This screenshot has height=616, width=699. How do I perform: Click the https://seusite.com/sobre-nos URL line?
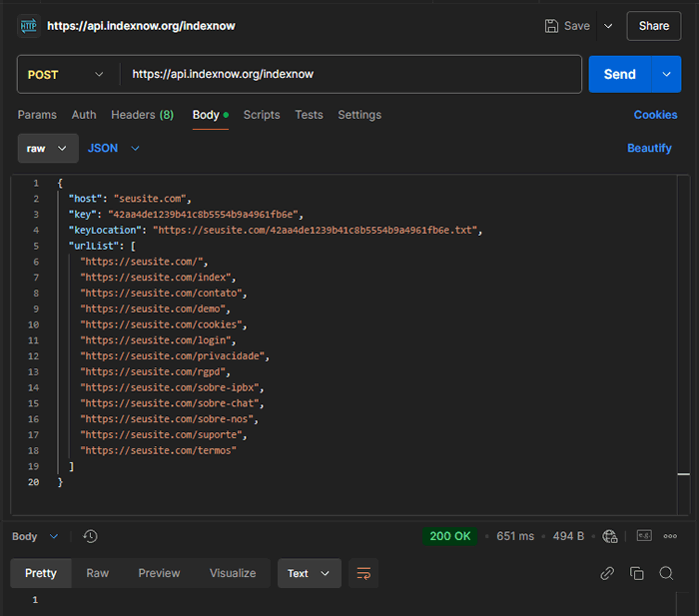[167, 419]
